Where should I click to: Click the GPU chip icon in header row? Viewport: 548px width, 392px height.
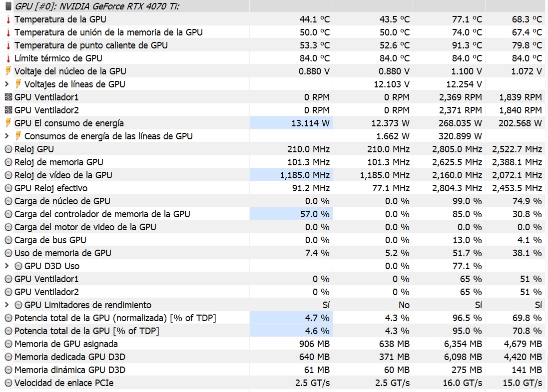(8, 6)
